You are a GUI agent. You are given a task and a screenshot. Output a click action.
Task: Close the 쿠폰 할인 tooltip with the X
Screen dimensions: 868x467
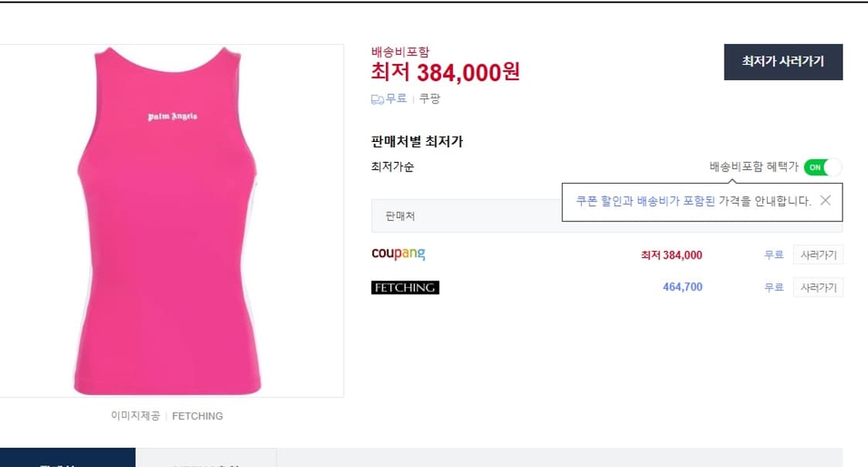coord(826,201)
